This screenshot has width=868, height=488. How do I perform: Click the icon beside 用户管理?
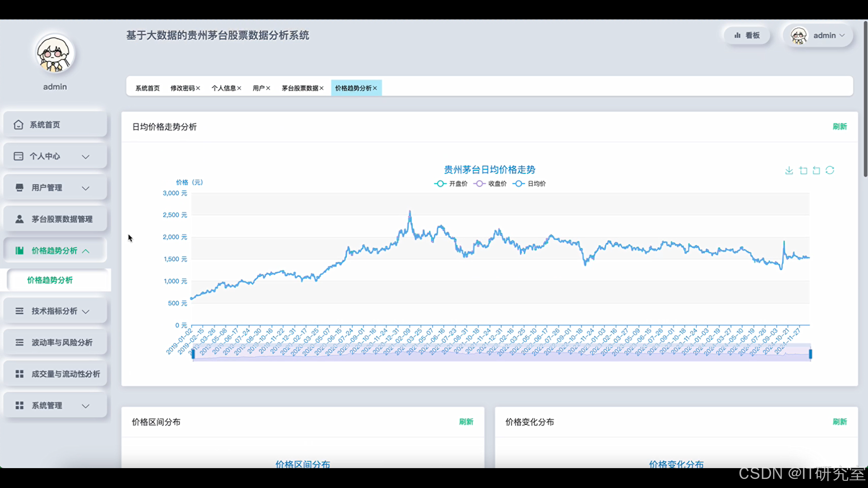coord(19,188)
